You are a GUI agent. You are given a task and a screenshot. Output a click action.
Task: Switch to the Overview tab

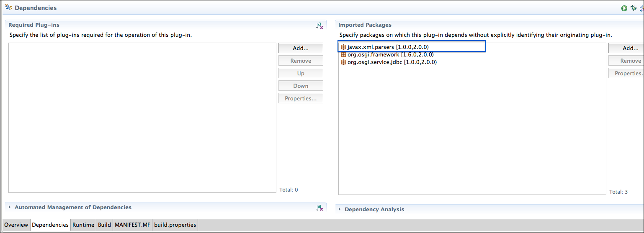pos(16,225)
